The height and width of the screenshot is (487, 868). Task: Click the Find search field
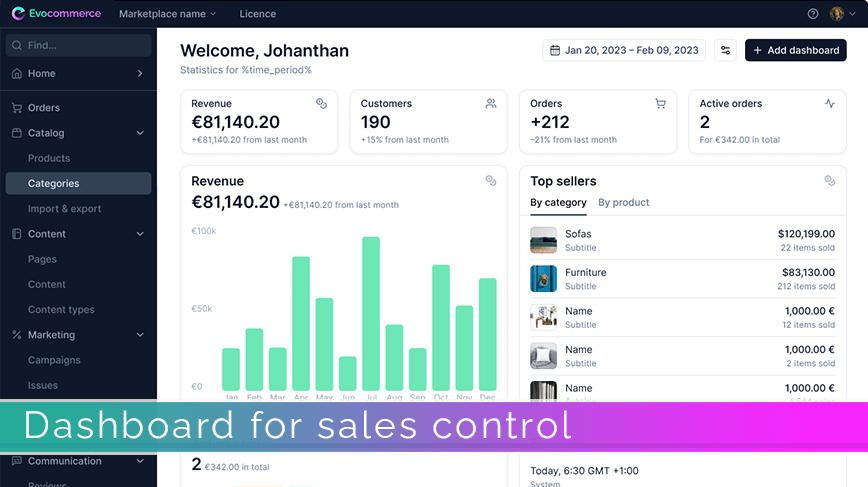click(79, 45)
